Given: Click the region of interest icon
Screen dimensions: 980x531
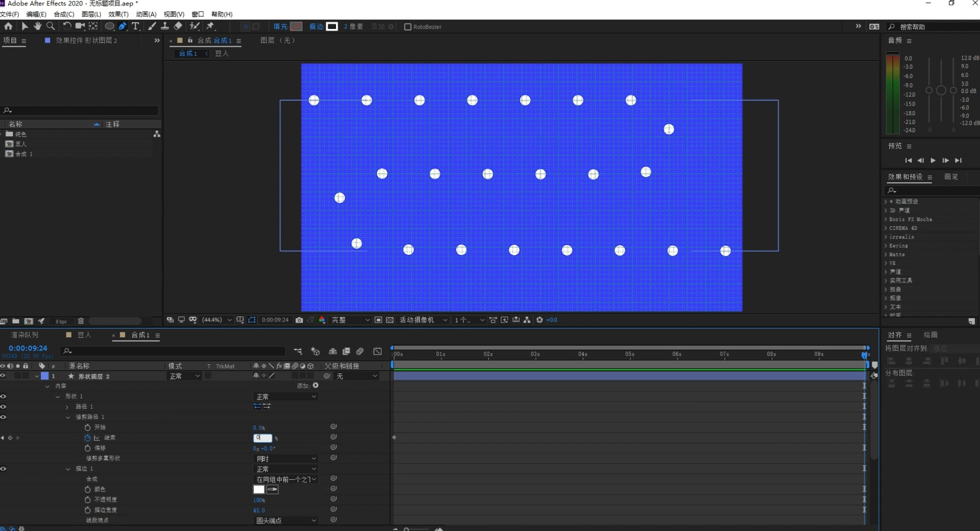Looking at the screenshot, I should pos(378,320).
